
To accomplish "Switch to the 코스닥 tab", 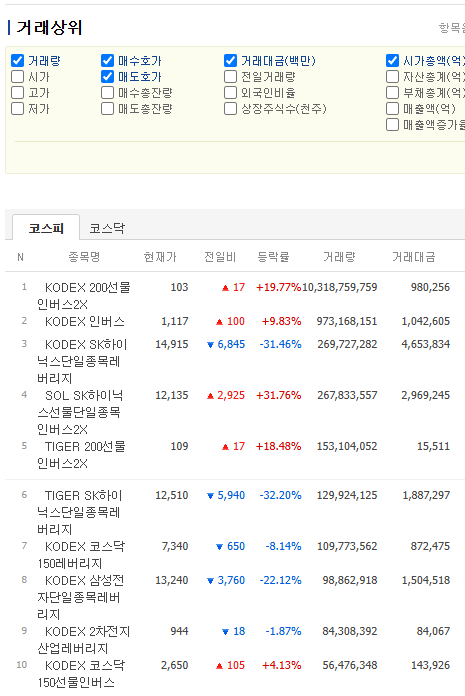I will click(x=107, y=228).
